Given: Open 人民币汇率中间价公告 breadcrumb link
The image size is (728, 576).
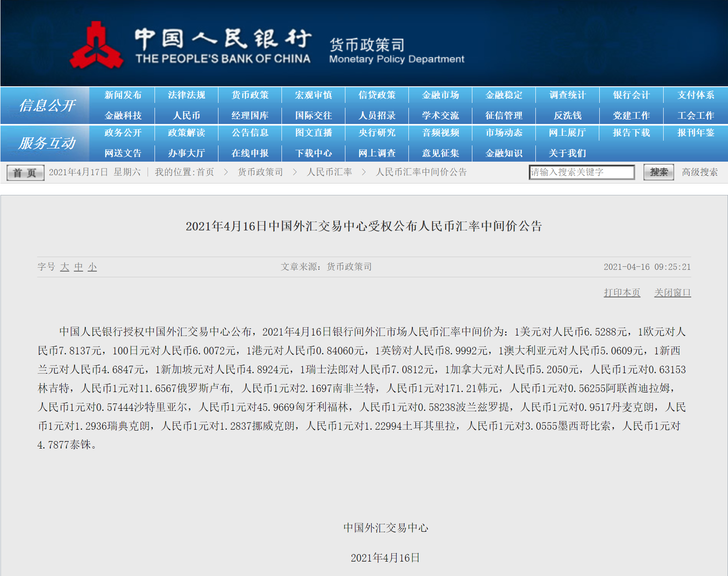Looking at the screenshot, I should pyautogui.click(x=421, y=172).
